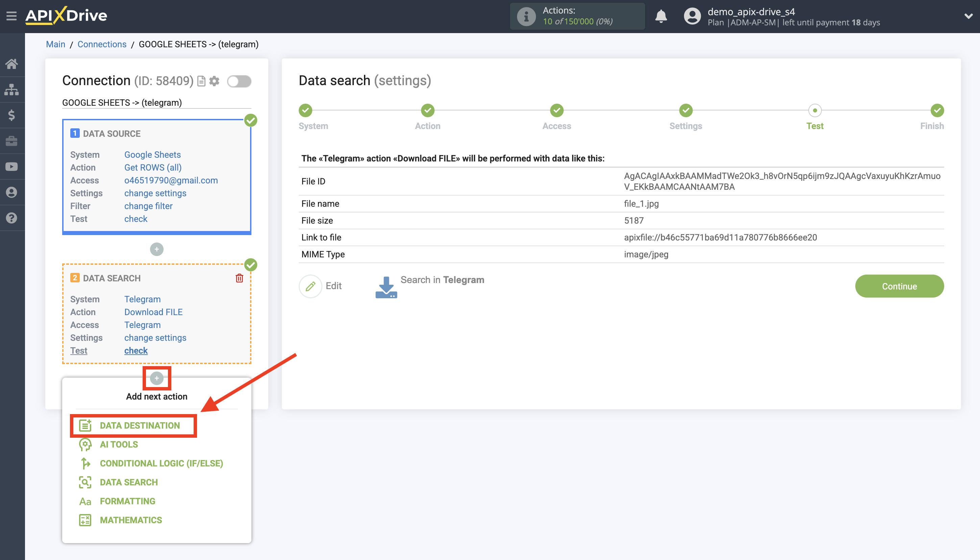Choose CONDITIONAL LOGIC (IF/ELSE) from the menu
980x560 pixels.
point(161,463)
